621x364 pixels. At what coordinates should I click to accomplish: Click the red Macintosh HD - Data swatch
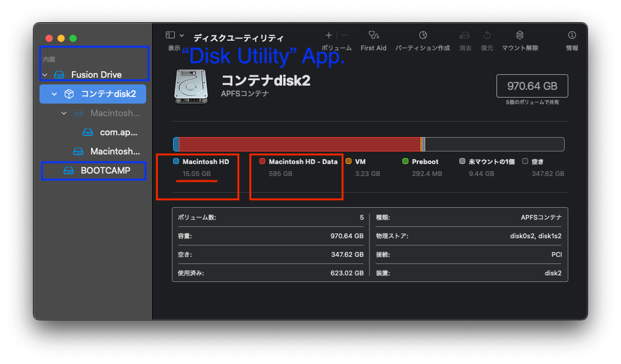[262, 161]
